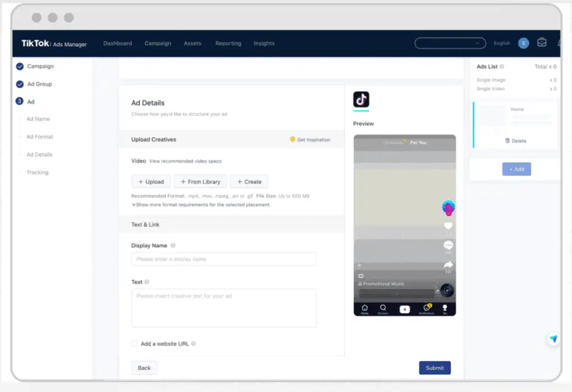
Task: Click the info icon beside Display Name
Action: coord(173,246)
